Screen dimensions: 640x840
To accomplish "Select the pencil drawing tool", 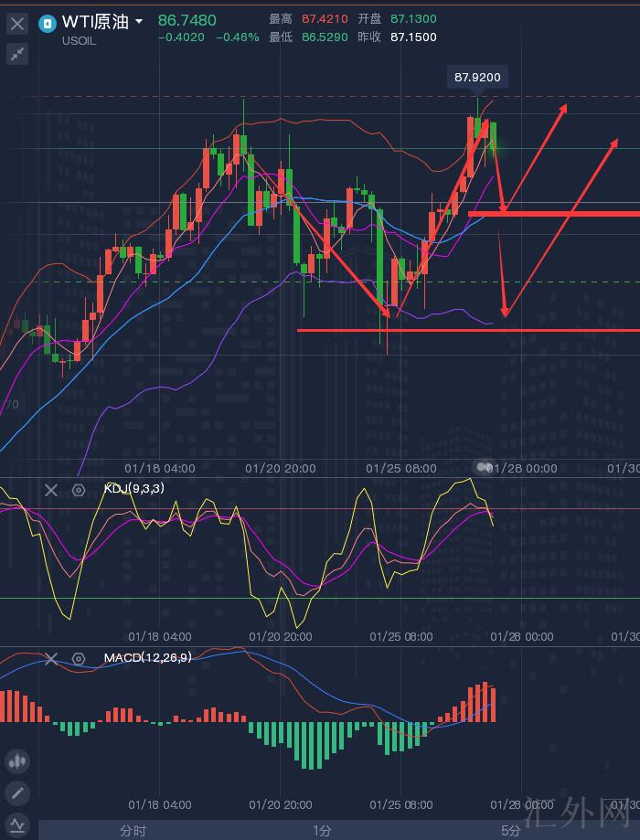I will pyautogui.click(x=17, y=792).
